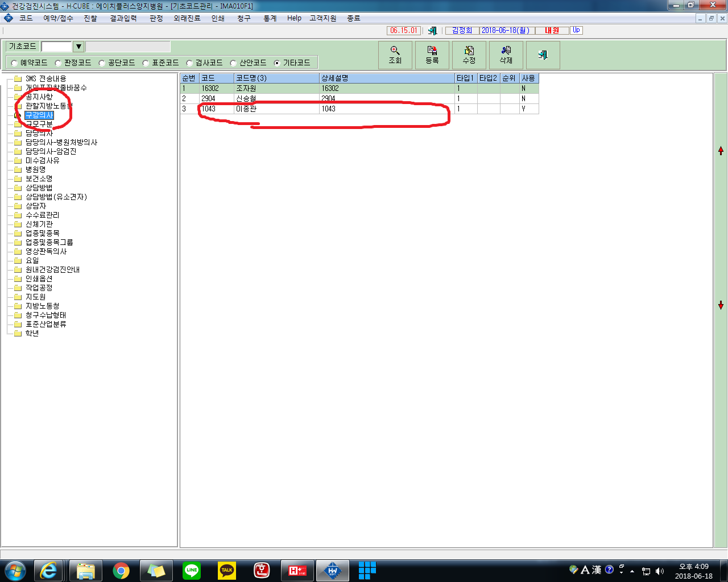
Task: Select the 병원명 folder tree item
Action: point(35,169)
